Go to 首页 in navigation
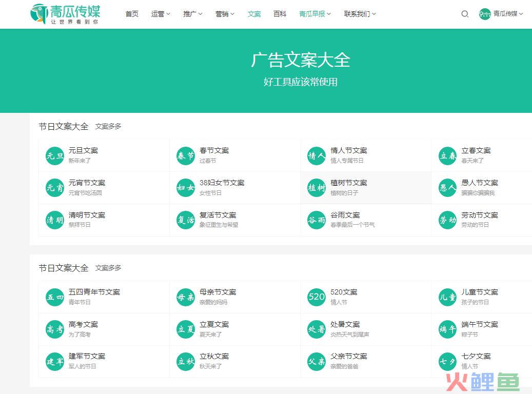 pos(132,14)
